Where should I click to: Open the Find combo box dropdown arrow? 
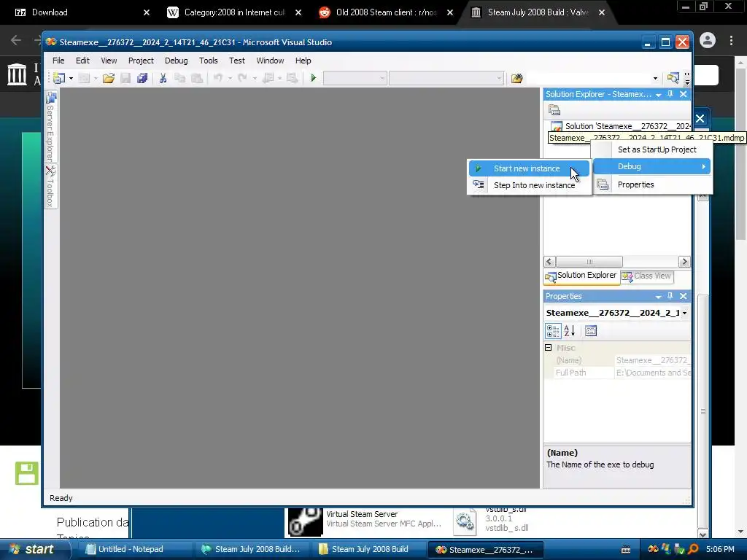point(655,79)
